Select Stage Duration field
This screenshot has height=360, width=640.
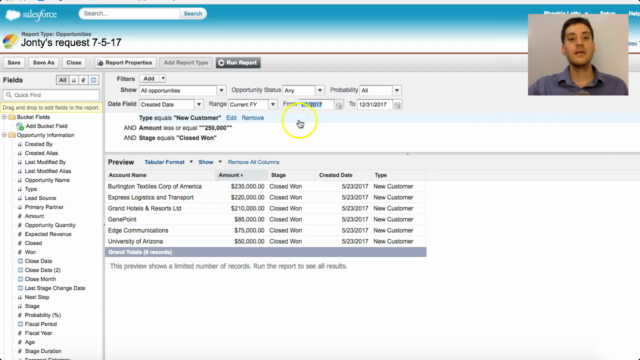(x=43, y=351)
